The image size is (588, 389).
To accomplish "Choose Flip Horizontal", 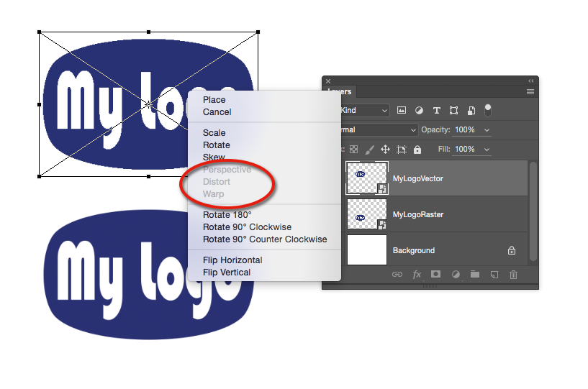I will [232, 260].
